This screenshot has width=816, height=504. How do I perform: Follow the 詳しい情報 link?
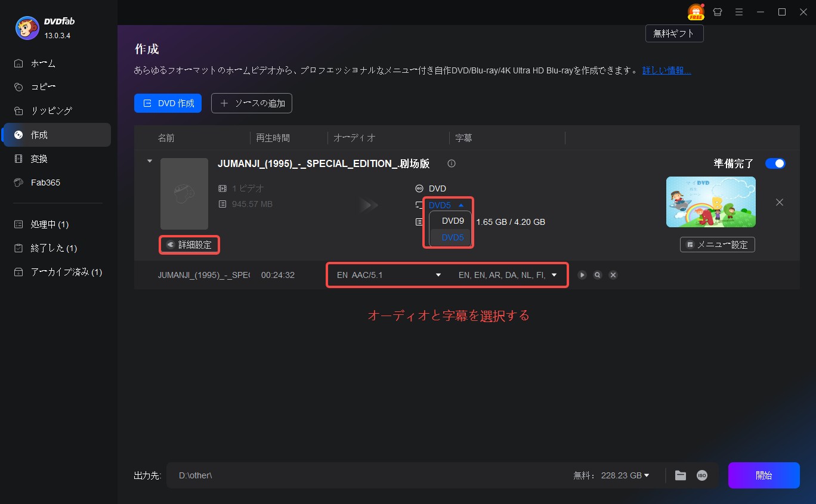tap(666, 70)
